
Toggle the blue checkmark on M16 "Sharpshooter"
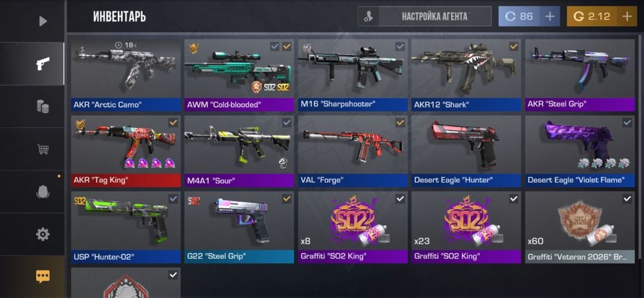pos(400,46)
